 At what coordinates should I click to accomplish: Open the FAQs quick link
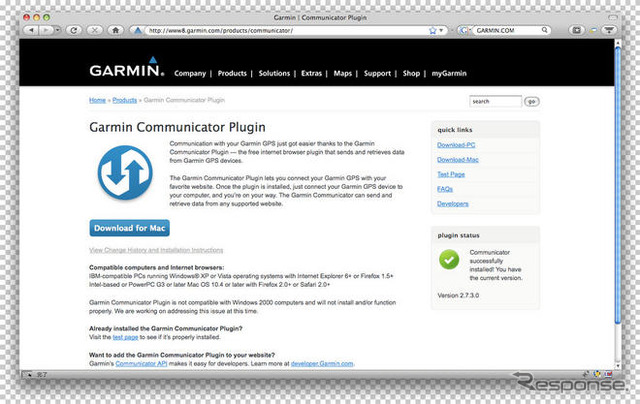click(x=444, y=189)
